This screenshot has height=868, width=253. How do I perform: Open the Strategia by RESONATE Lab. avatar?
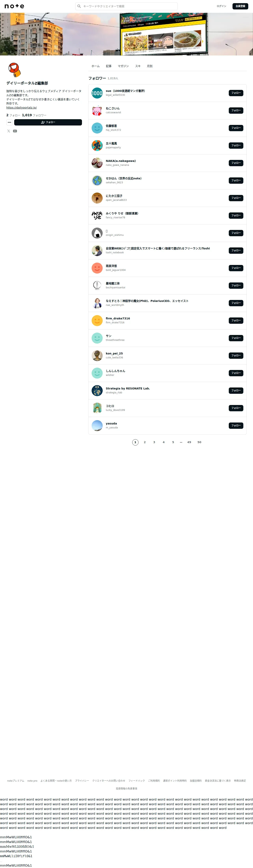(97, 391)
